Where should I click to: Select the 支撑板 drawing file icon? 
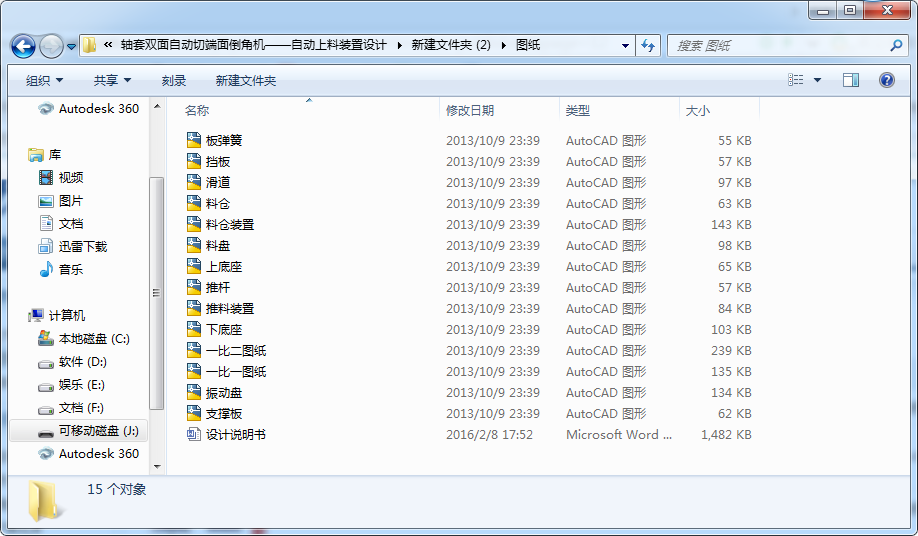194,414
